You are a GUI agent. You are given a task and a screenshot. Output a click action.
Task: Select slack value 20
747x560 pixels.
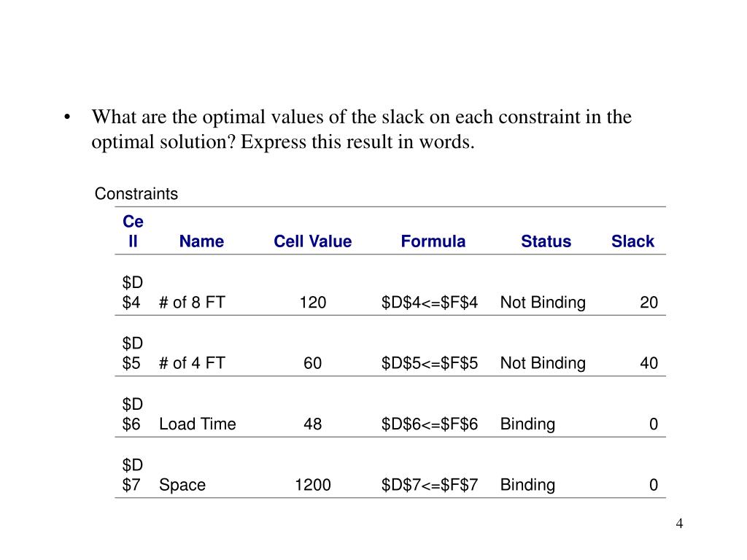coord(649,303)
